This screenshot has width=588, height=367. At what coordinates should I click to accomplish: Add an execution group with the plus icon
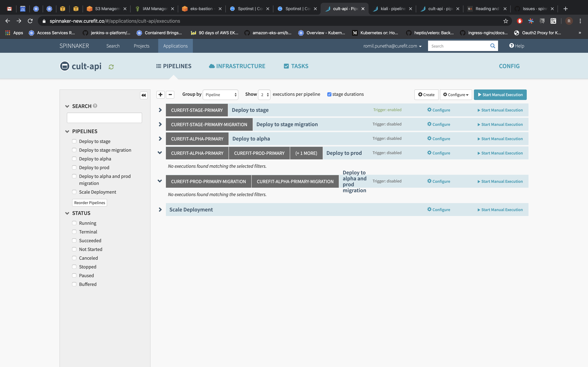pos(161,95)
